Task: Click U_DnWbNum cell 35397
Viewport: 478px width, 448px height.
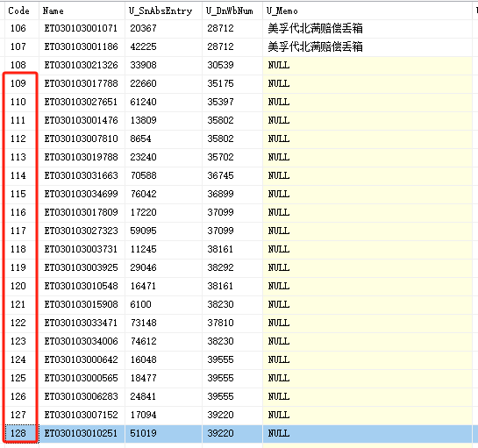Action: (x=232, y=102)
